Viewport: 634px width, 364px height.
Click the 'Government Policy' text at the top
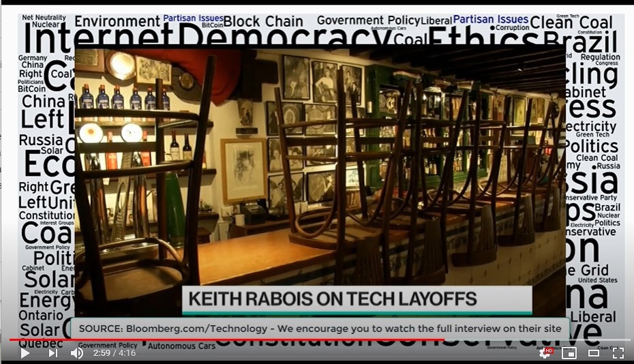(367, 20)
